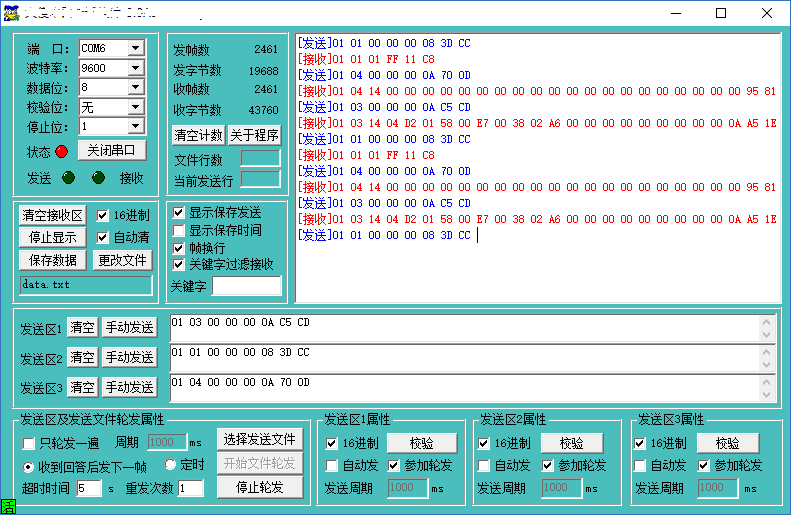Click the 关键字 input field
Image resolution: width=791 pixels, height=515 pixels.
click(246, 286)
